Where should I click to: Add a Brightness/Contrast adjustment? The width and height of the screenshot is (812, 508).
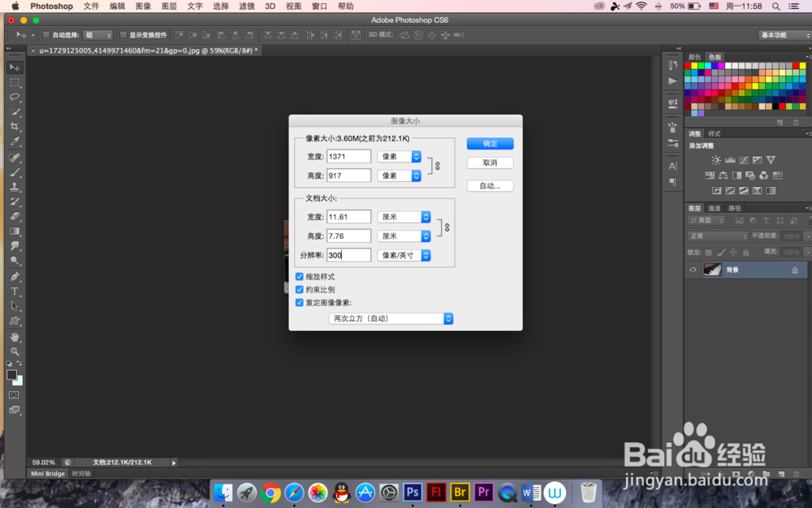[715, 160]
